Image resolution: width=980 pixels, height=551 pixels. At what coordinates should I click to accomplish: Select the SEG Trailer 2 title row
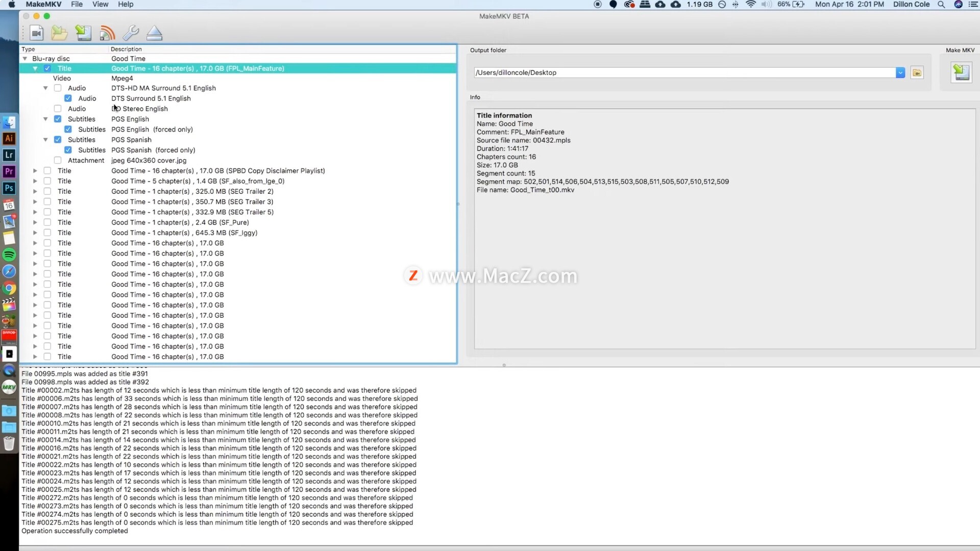pos(192,191)
